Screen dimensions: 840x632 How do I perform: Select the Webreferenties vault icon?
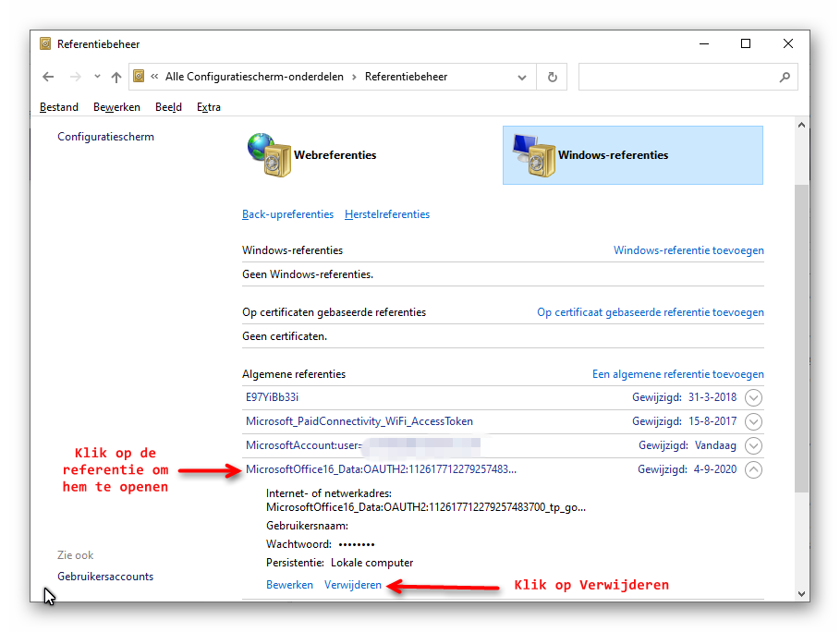click(x=262, y=153)
